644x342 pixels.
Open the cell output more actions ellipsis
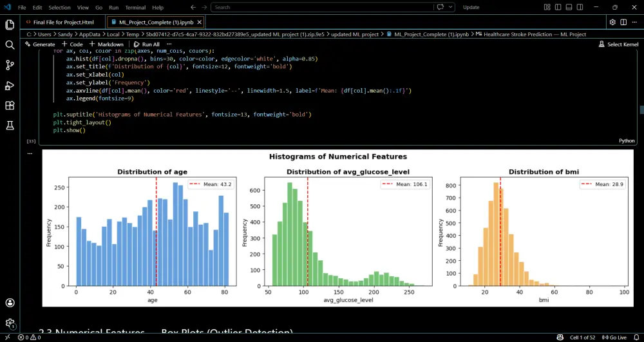[30, 153]
